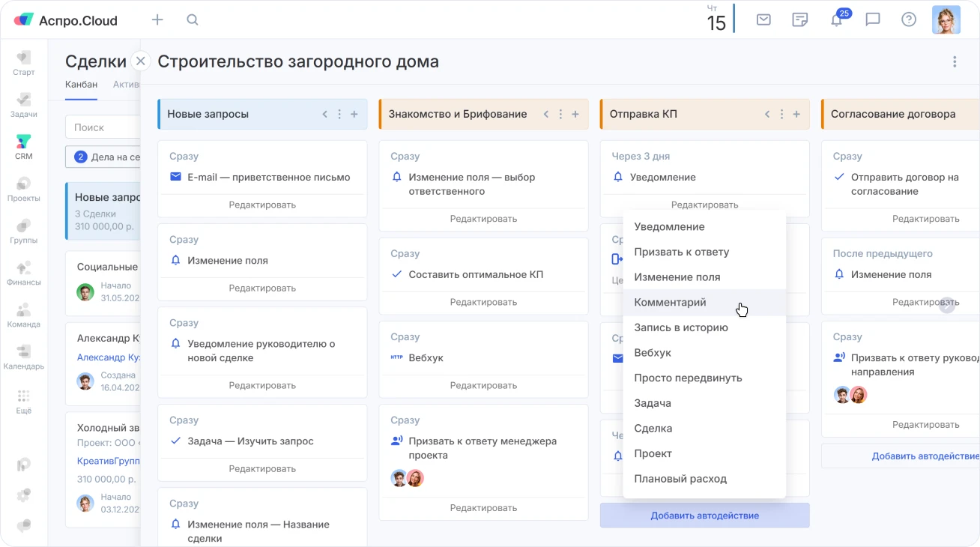Open the page options three-dot menu
This screenshot has height=547, width=980.
(955, 62)
